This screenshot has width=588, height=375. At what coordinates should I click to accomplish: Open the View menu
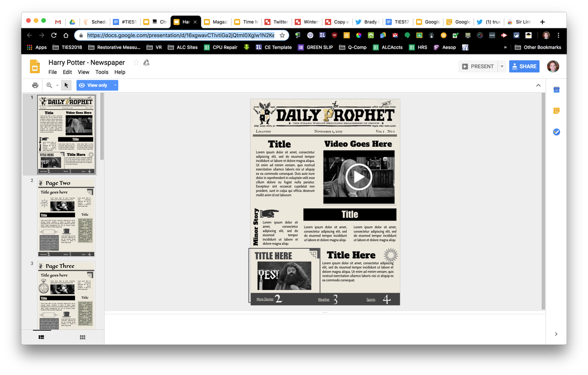click(83, 72)
